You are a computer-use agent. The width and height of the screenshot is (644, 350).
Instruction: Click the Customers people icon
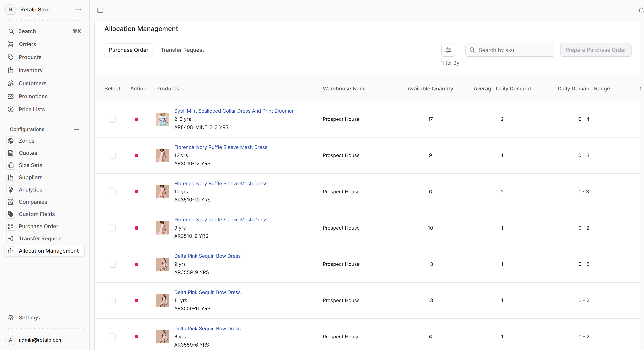click(11, 83)
